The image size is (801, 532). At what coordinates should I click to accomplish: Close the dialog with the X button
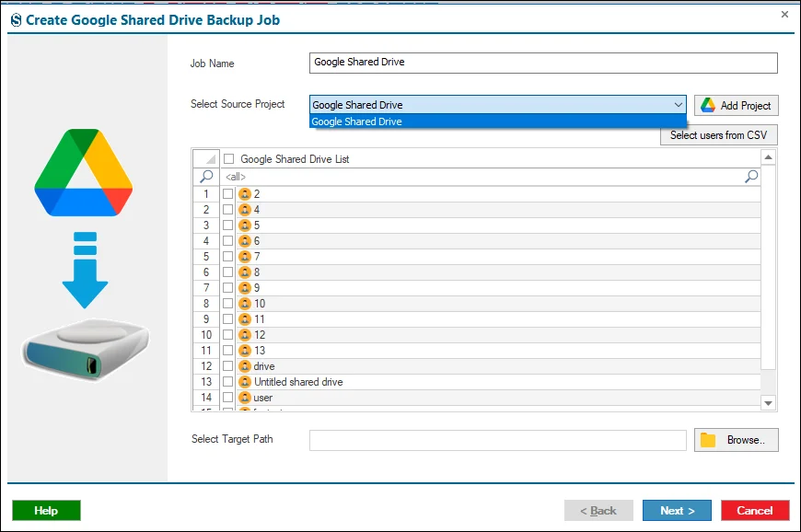(x=784, y=15)
